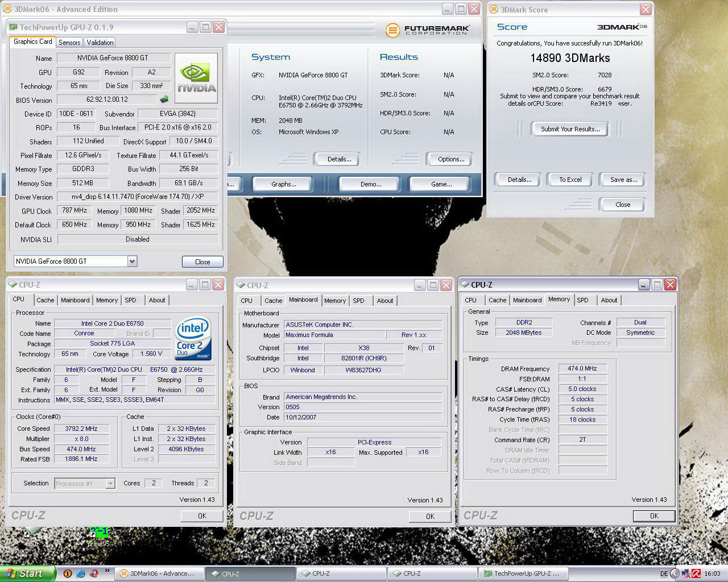728x582 pixels.
Task: Open the Windows Start menu
Action: (28, 573)
